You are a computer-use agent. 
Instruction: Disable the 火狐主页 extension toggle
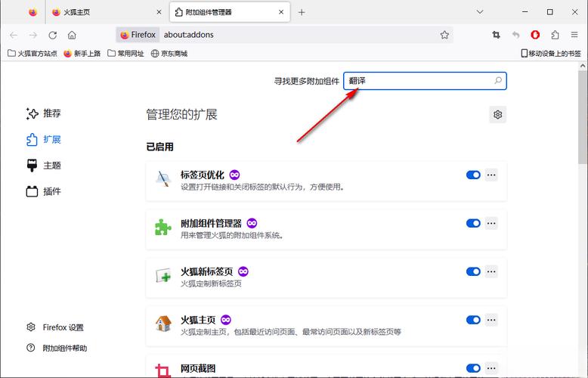coord(473,320)
